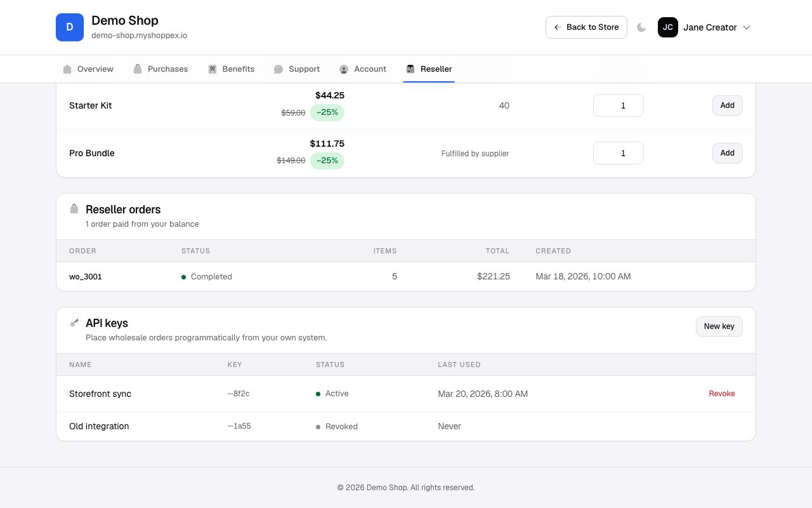Click the Active status of Storefront sync

point(332,394)
